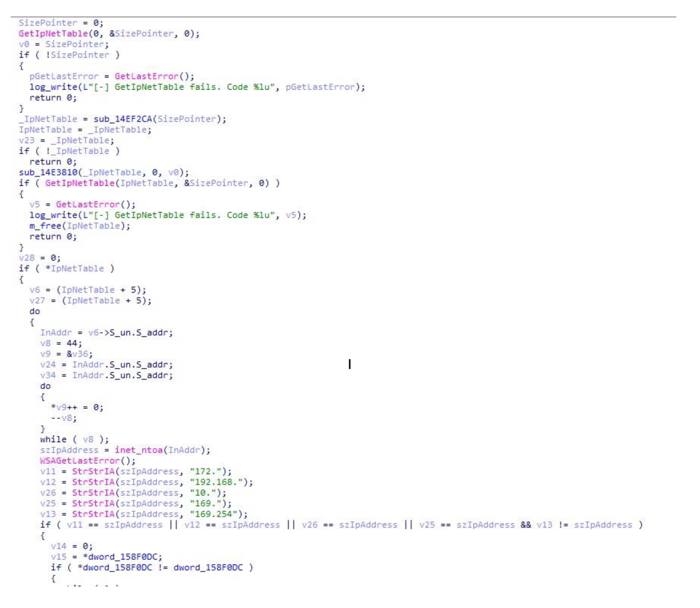Viewport: 700px width, 608px height.
Task: Click the WSAGetLastError call
Action: tap(80, 461)
